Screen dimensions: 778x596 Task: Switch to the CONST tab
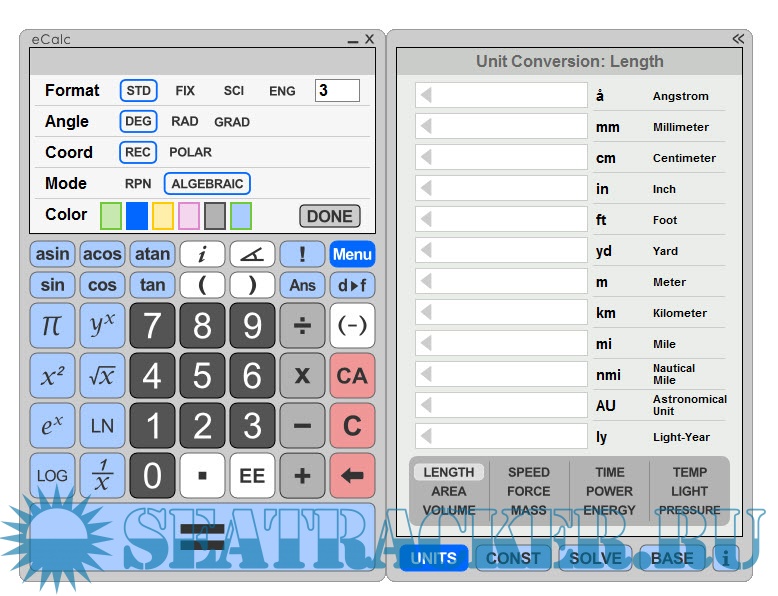pos(513,558)
